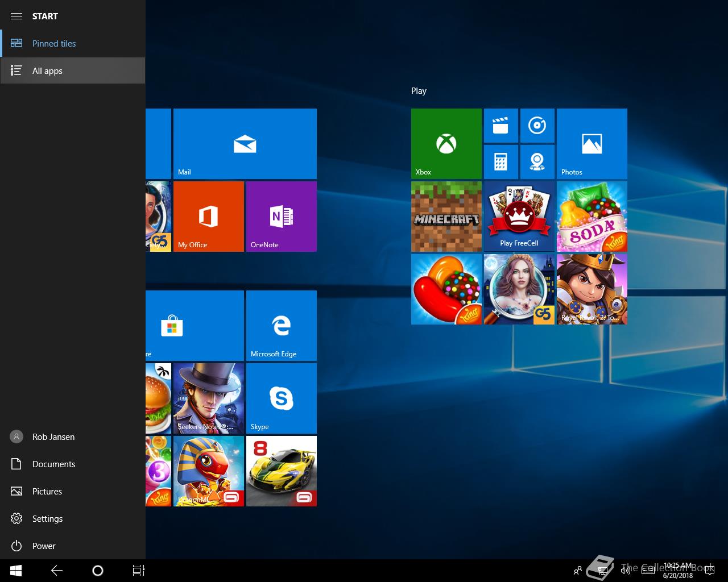Switch to Pinned tiles view
This screenshot has height=582, width=728.
73,43
